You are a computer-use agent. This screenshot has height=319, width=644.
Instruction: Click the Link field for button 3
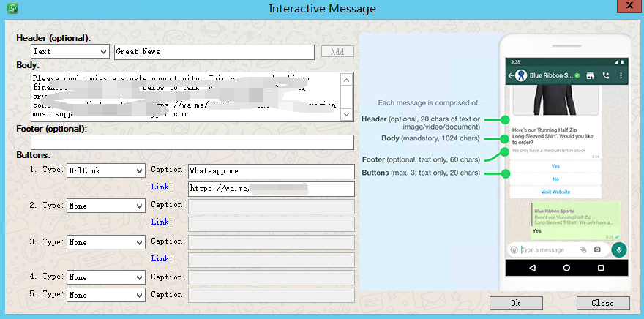click(x=272, y=260)
